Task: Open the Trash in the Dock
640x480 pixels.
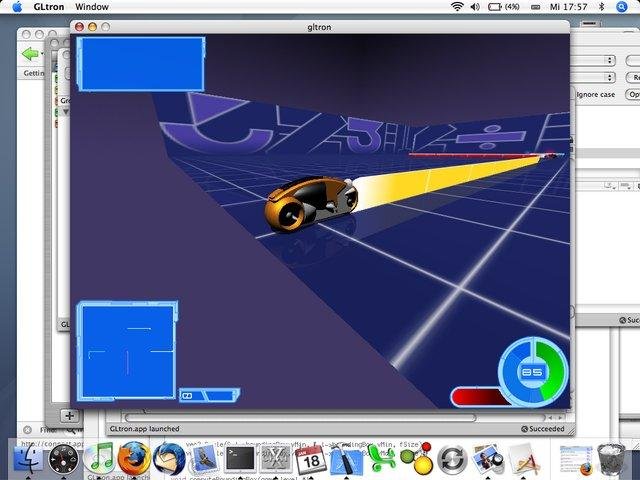Action: pyautogui.click(x=611, y=460)
